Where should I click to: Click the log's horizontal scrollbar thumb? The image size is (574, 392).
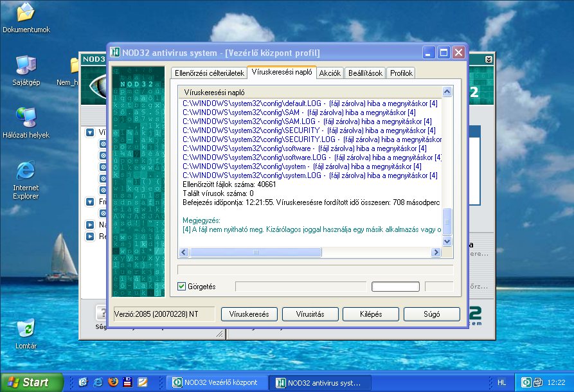point(256,252)
